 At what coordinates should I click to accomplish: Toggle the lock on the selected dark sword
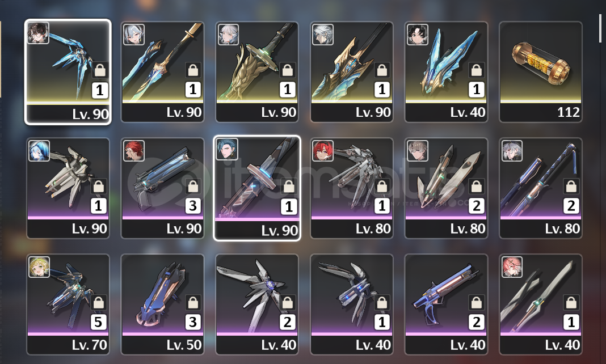(x=289, y=187)
